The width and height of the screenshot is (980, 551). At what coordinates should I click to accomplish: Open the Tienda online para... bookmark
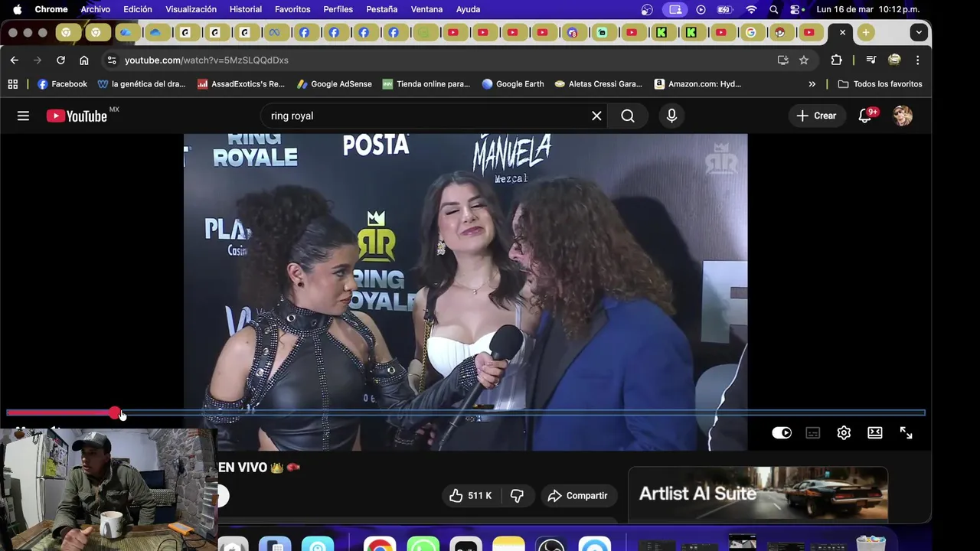(x=426, y=84)
